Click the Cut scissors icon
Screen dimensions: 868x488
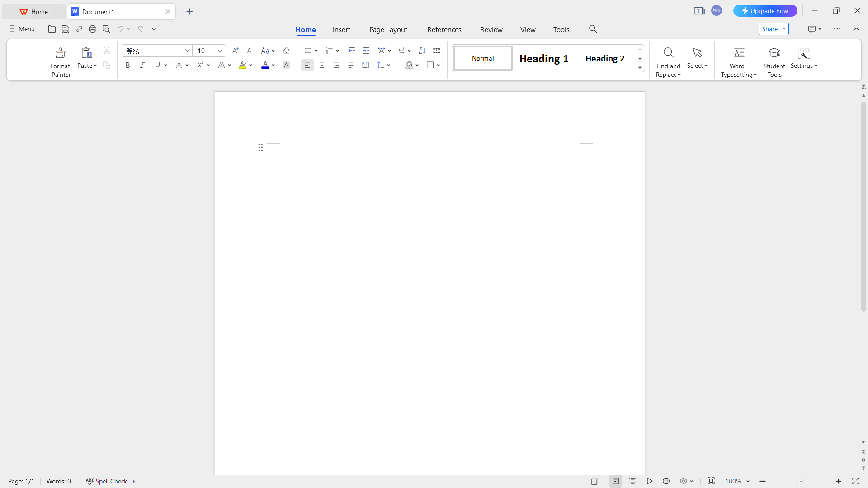click(x=107, y=51)
